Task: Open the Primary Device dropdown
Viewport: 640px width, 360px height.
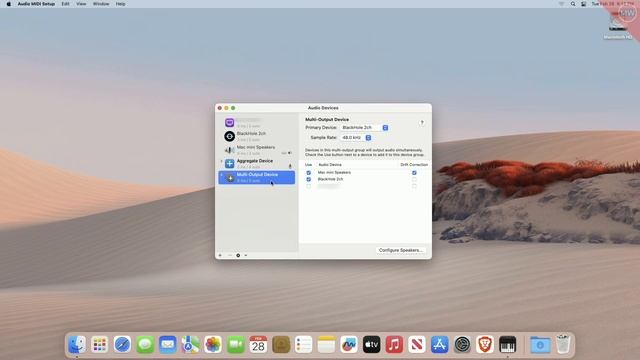Action: pos(364,128)
